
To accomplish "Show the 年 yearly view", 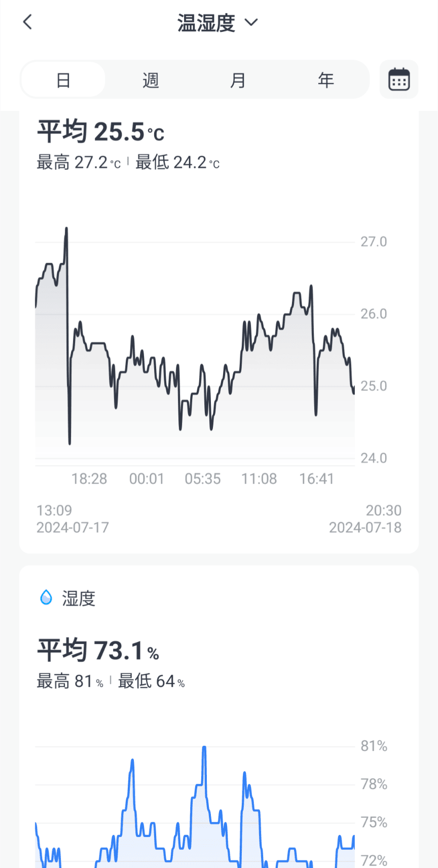I will (x=325, y=80).
